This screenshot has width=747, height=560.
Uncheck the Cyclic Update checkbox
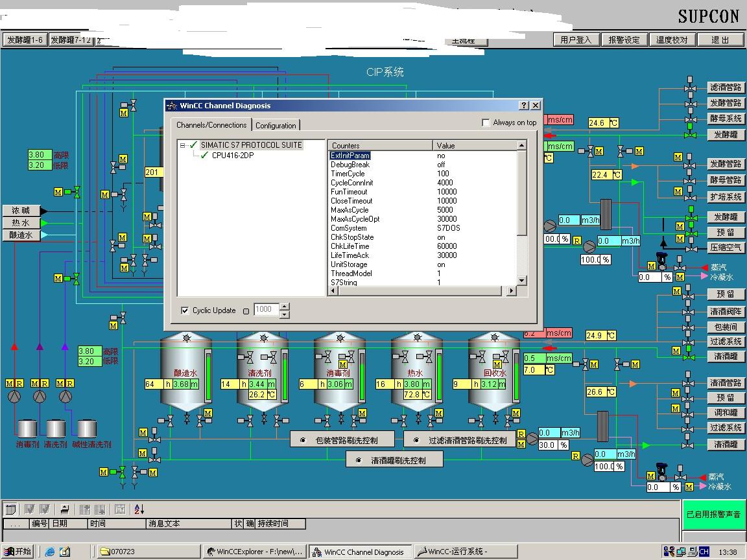(x=185, y=310)
